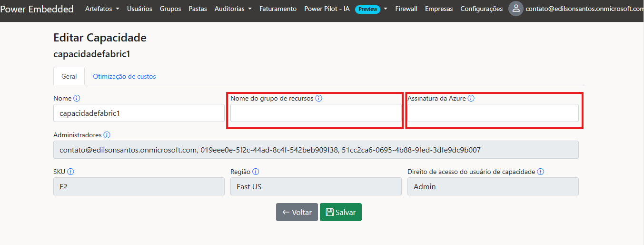Click info icon next to Nome do grupo de recursos
The width and height of the screenshot is (644, 245).
click(319, 98)
